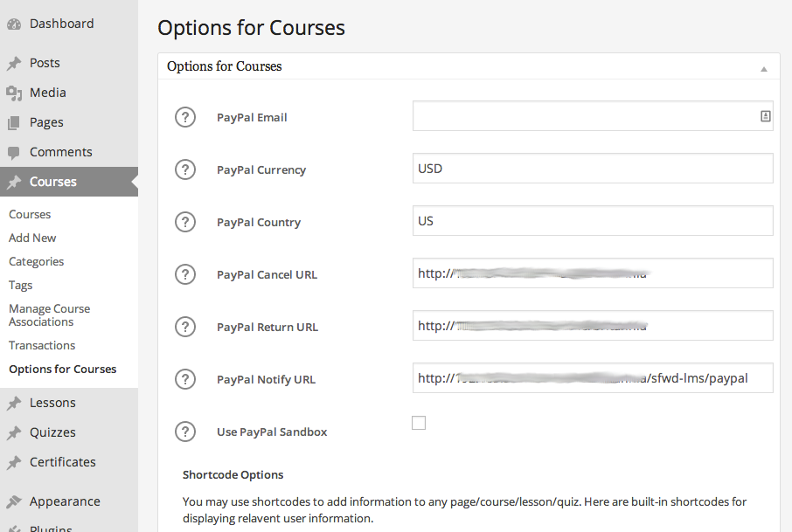The image size is (792, 532).
Task: Click the help icon beside PayPal Email
Action: coord(185,117)
